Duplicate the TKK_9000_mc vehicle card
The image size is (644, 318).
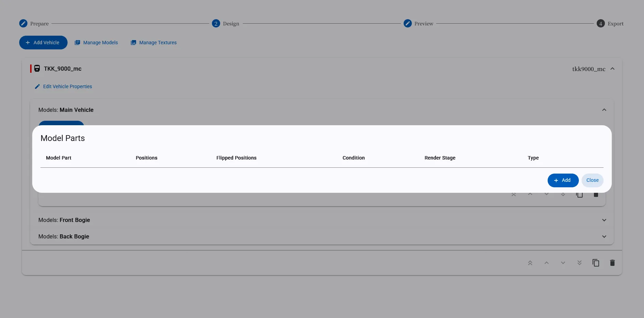596,263
